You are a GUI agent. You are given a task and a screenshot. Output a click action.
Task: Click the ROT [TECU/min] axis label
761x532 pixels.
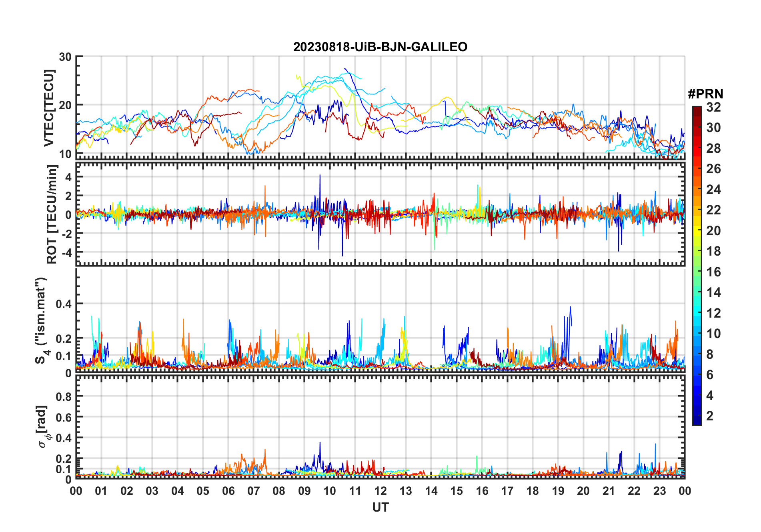52,214
